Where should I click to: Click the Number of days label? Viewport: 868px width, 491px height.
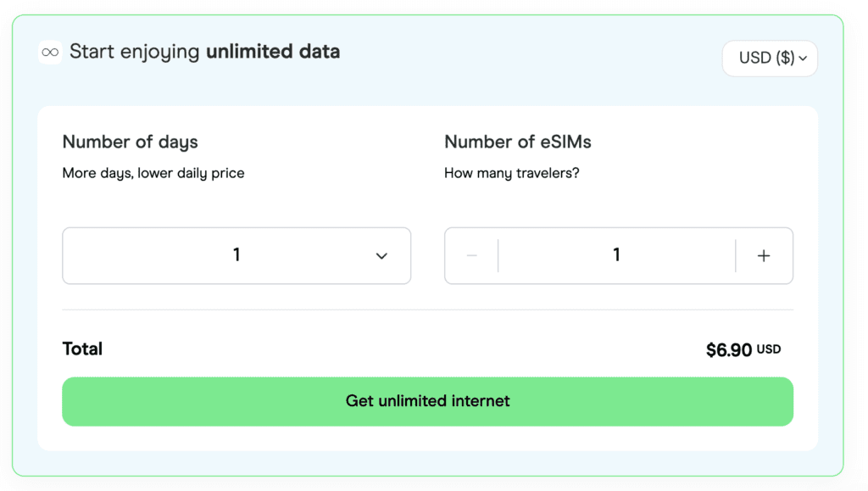(x=130, y=142)
